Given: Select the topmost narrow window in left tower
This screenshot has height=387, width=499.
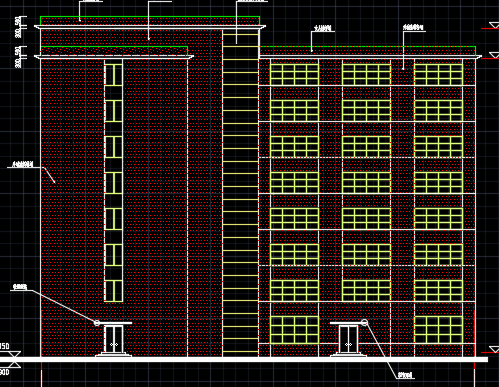Looking at the screenshot, I should pyautogui.click(x=114, y=75).
